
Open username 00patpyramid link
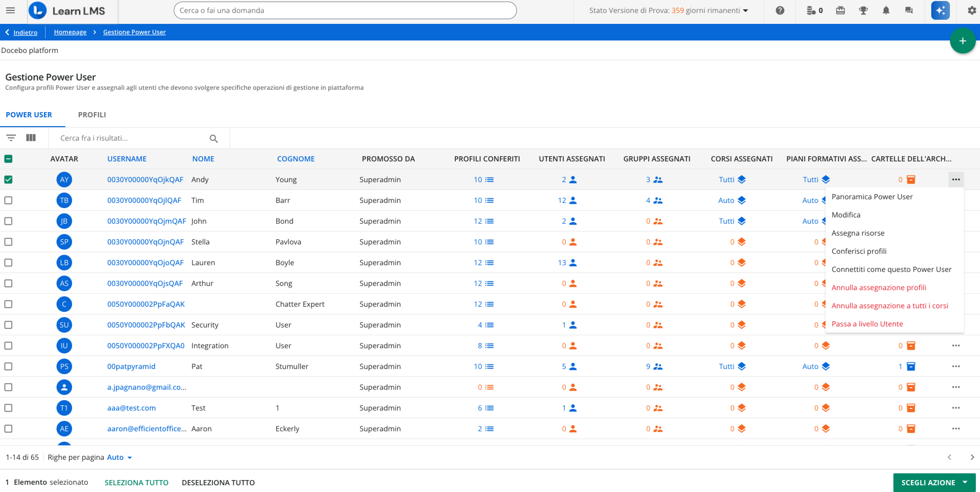[131, 366]
